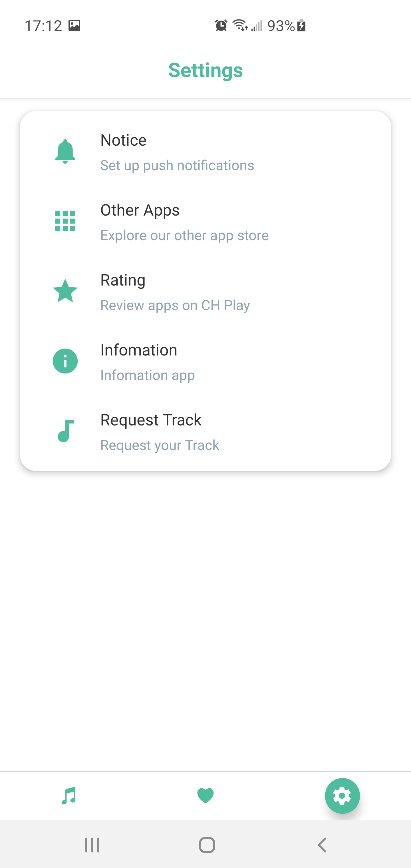411x868 pixels.
Task: Open Other Apps entry
Action: (205, 222)
